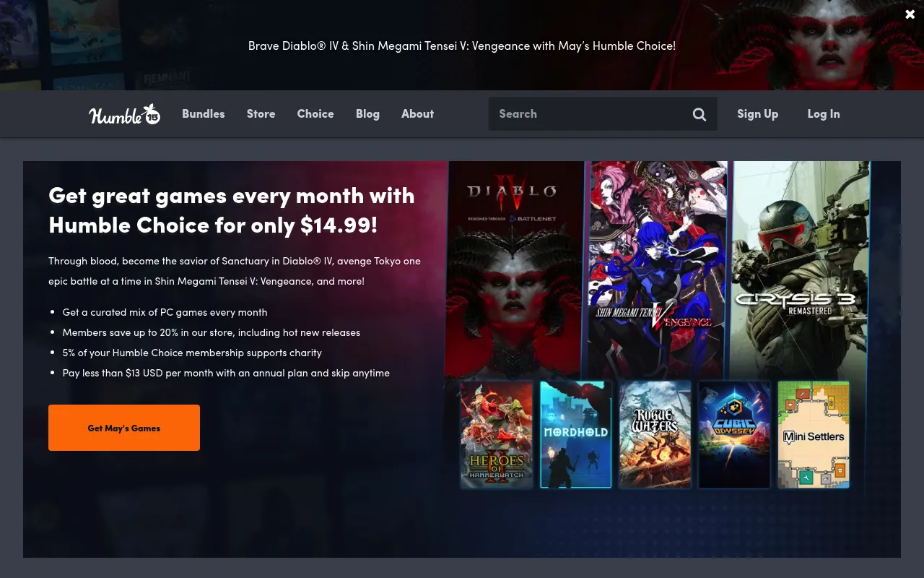Open the Cubic Odyssey game thumbnail
This screenshot has width=924, height=578.
[x=734, y=435]
